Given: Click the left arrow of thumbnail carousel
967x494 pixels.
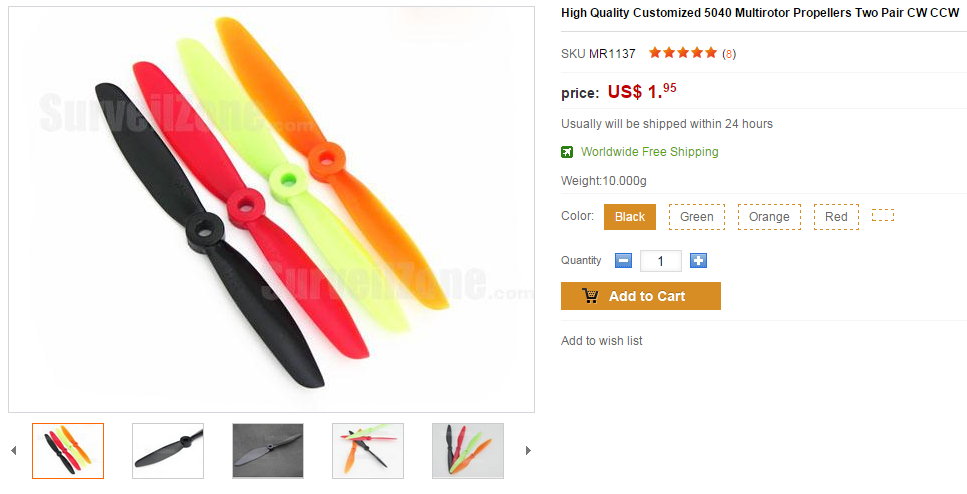Looking at the screenshot, I should (14, 451).
